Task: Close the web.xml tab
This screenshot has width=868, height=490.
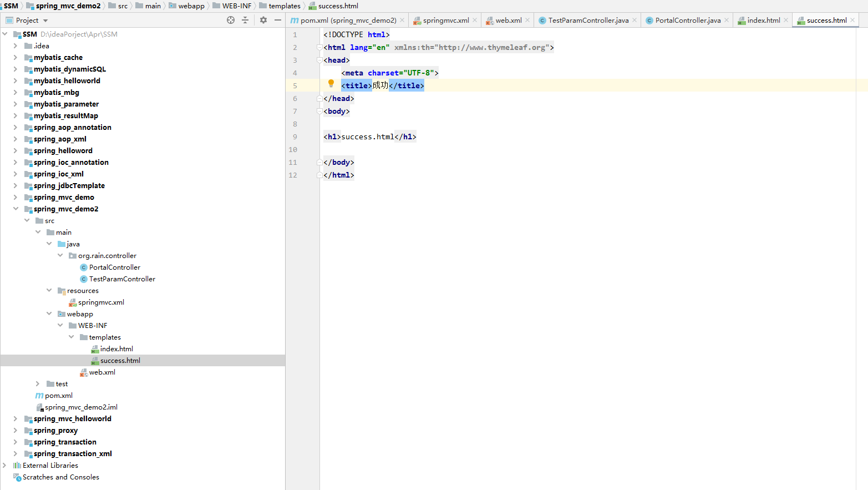Action: click(527, 20)
